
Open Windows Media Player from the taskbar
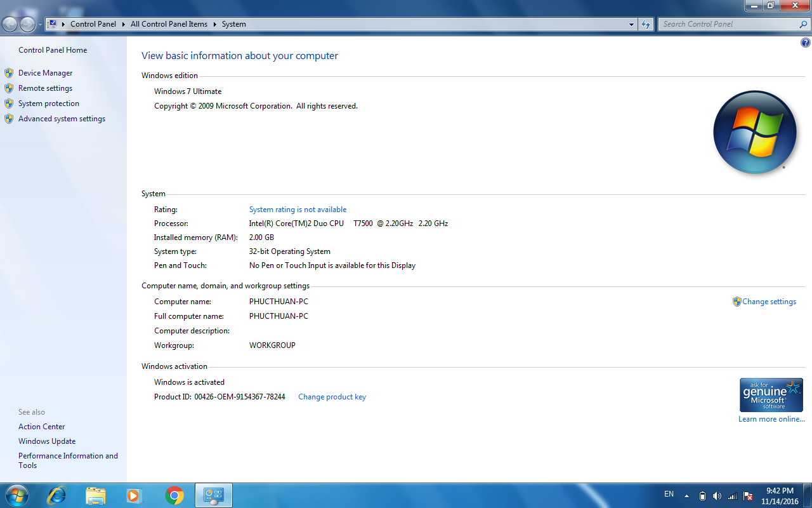click(134, 495)
